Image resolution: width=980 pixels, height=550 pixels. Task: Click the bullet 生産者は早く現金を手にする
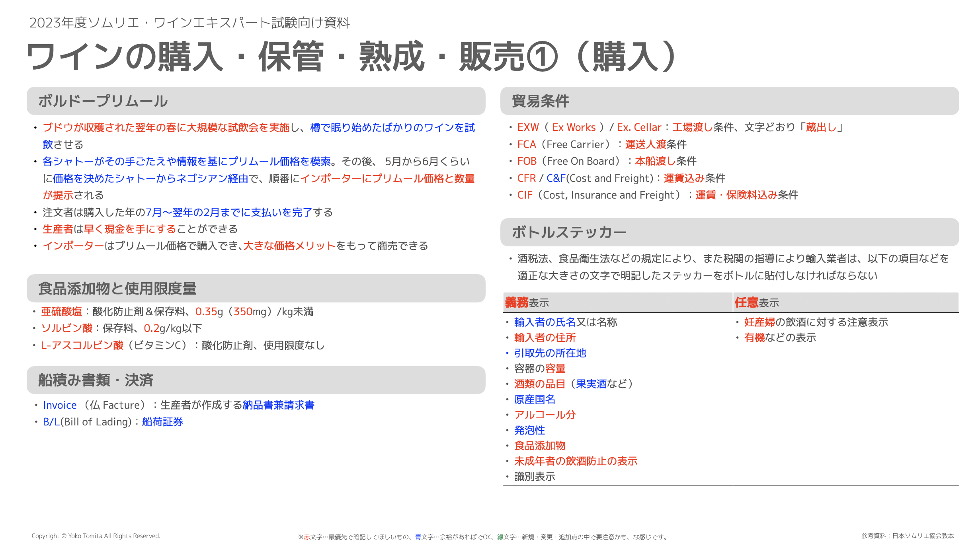tap(140, 229)
